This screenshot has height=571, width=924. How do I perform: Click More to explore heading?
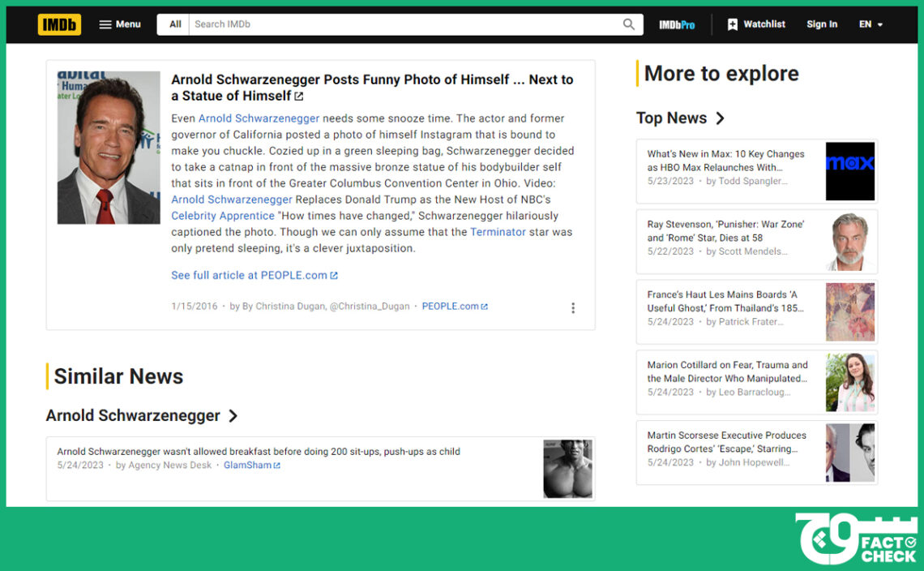[721, 74]
